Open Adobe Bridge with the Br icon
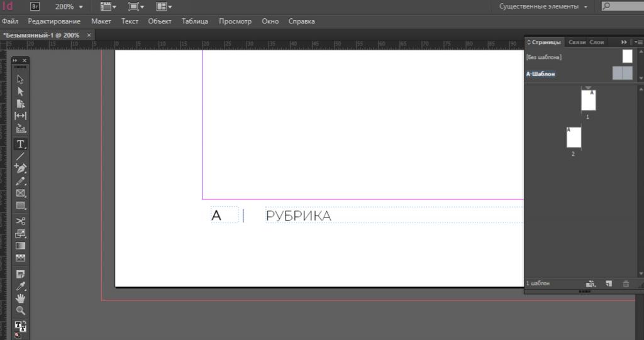The width and height of the screenshot is (644, 340). pyautogui.click(x=35, y=6)
